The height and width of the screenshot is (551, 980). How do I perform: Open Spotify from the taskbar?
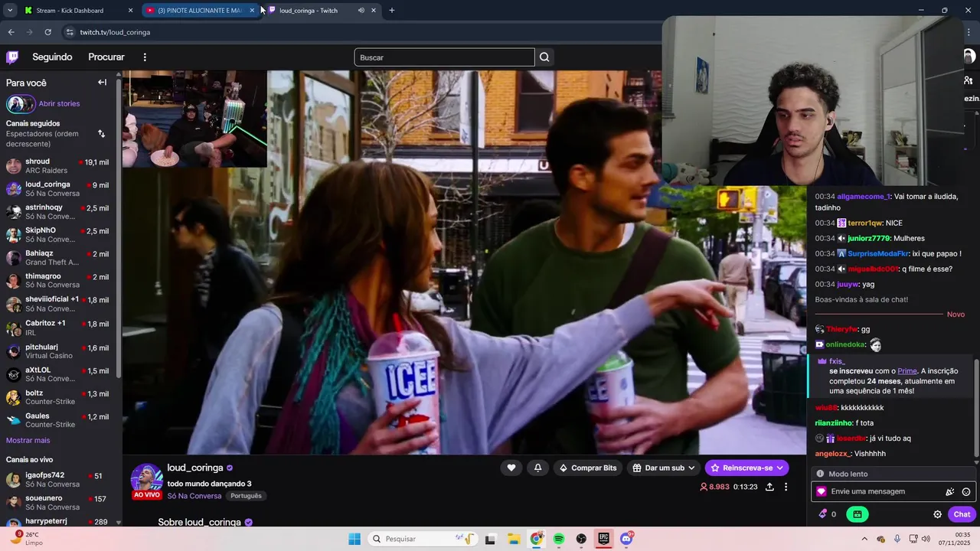pyautogui.click(x=559, y=539)
